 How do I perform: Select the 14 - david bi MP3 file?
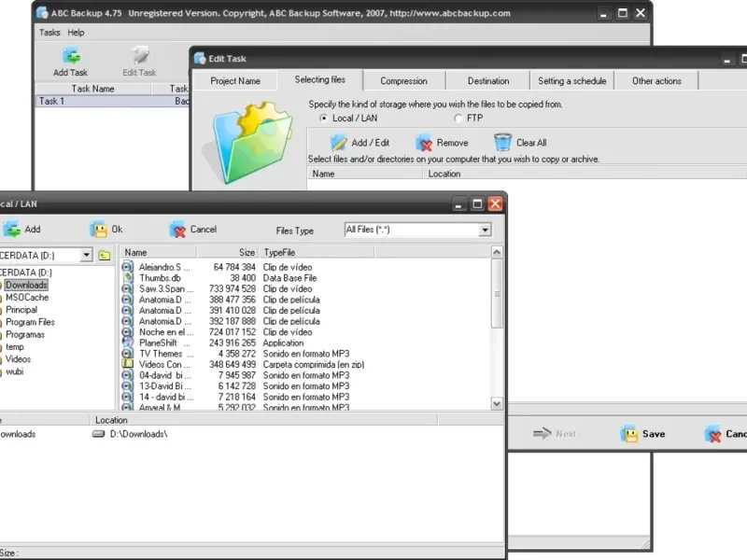(x=166, y=397)
